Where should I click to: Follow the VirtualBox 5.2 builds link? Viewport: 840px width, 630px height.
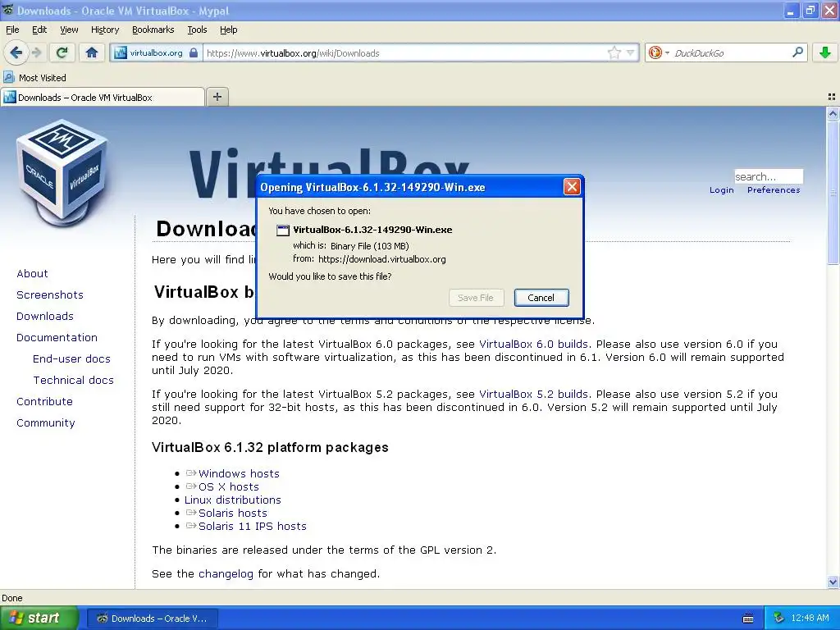[533, 395]
